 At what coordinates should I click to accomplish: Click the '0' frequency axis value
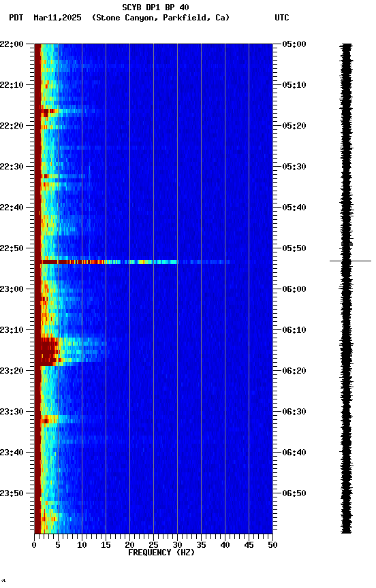35,545
